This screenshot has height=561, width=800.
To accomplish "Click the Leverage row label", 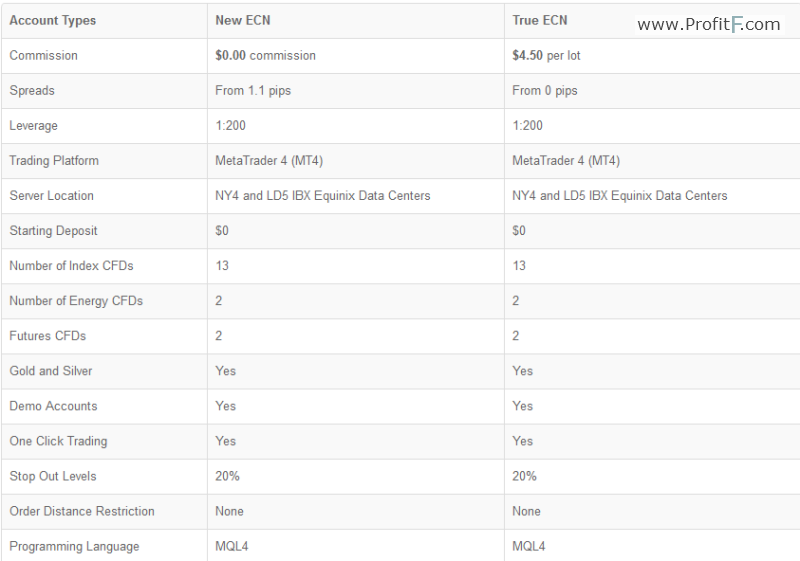I will (x=33, y=125).
